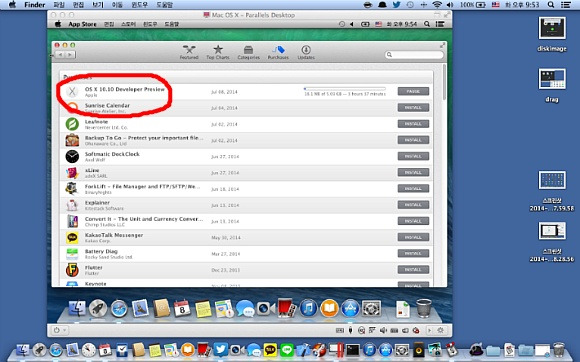
Task: Open Calendar in guest dock
Action: pyautogui.click(x=182, y=308)
